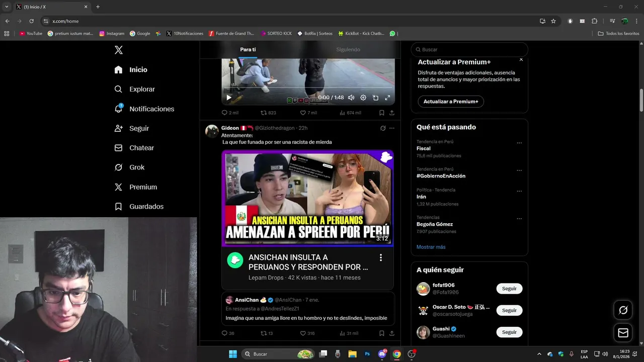The image size is (644, 362).
Task: Bookmark the Gideon post
Action: (x=382, y=333)
